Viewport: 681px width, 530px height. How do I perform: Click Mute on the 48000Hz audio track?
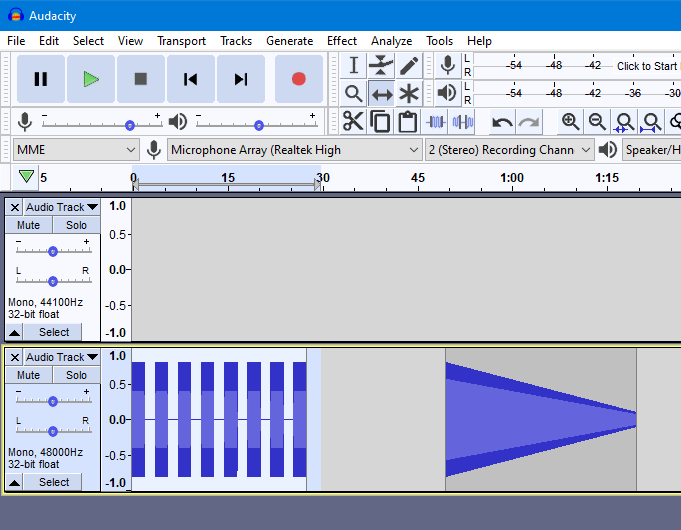tap(28, 375)
